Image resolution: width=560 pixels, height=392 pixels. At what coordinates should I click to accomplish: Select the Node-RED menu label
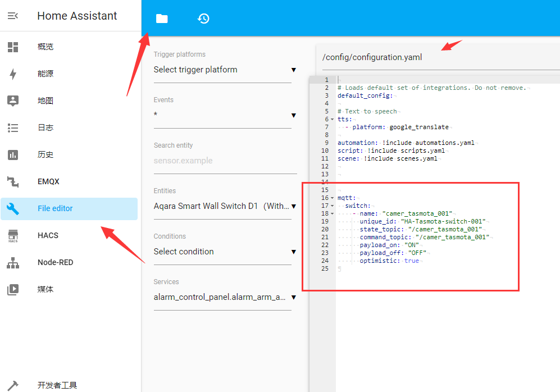pyautogui.click(x=56, y=263)
